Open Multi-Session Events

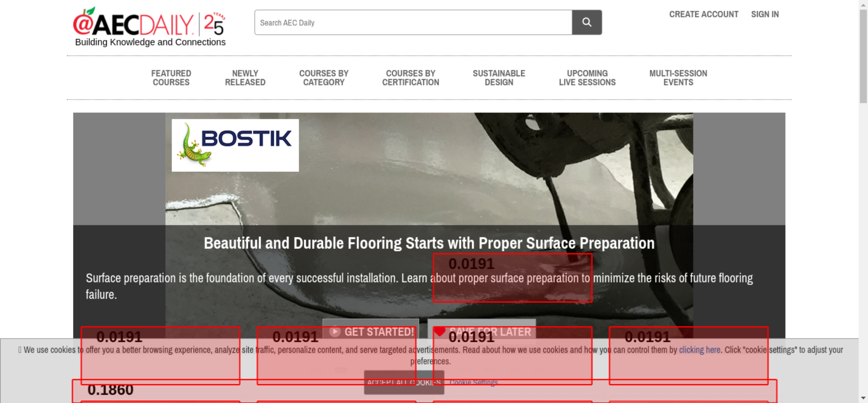click(678, 78)
